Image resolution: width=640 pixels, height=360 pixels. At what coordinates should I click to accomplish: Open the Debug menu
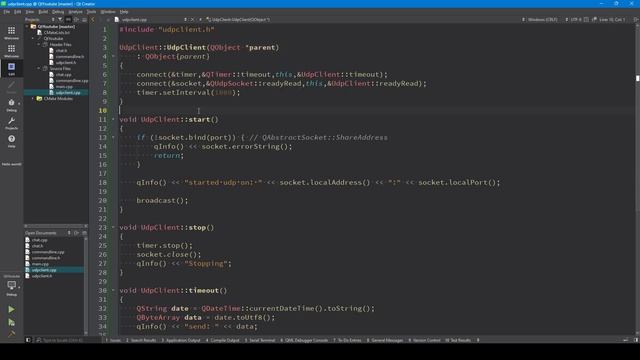58,12
